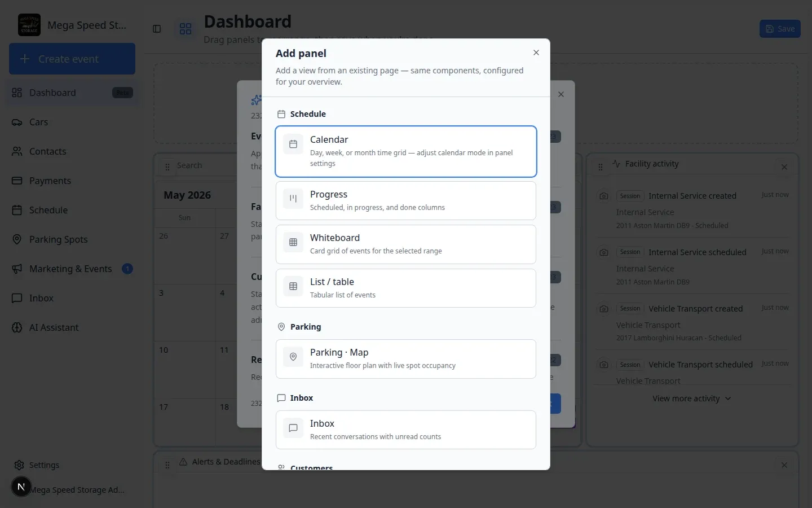Click the Settings gear icon

[19, 465]
